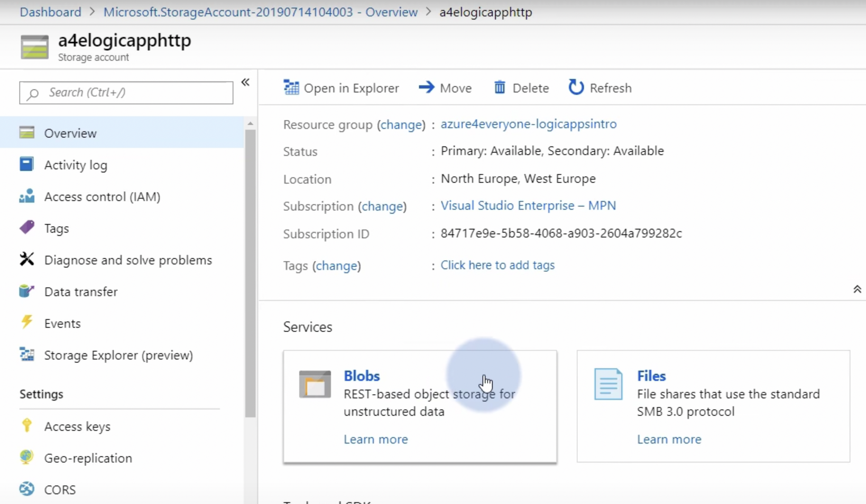
Task: Click the Access control (IAM) icon
Action: [x=26, y=196]
